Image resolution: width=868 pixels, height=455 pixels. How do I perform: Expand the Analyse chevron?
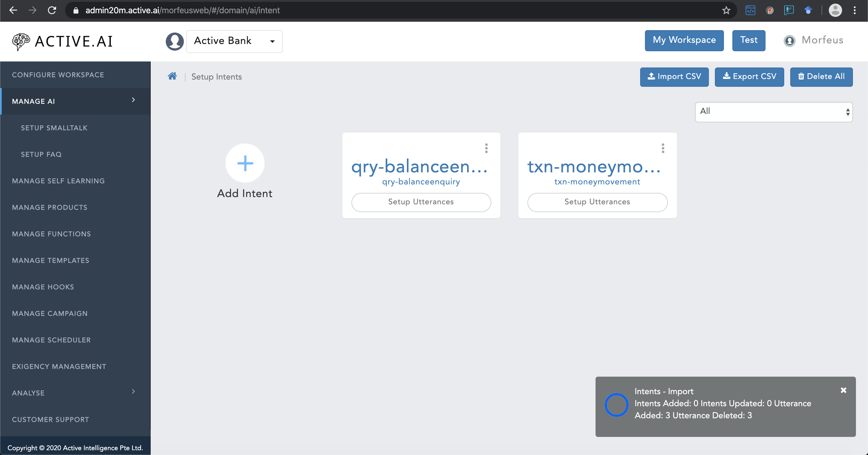[134, 391]
